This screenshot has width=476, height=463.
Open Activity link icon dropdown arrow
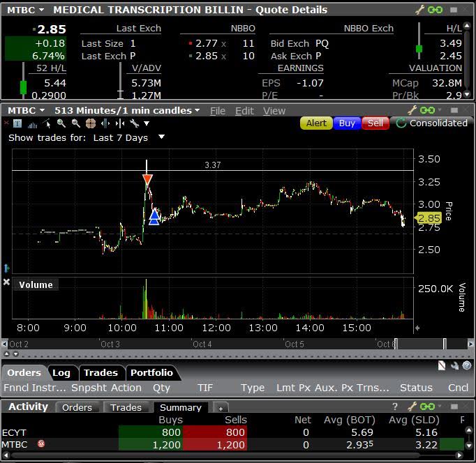439,406
